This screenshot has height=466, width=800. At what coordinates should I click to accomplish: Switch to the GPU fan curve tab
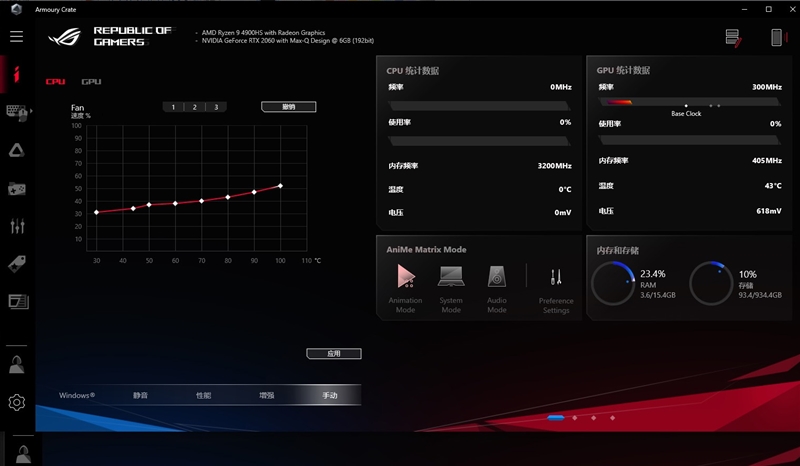[91, 82]
